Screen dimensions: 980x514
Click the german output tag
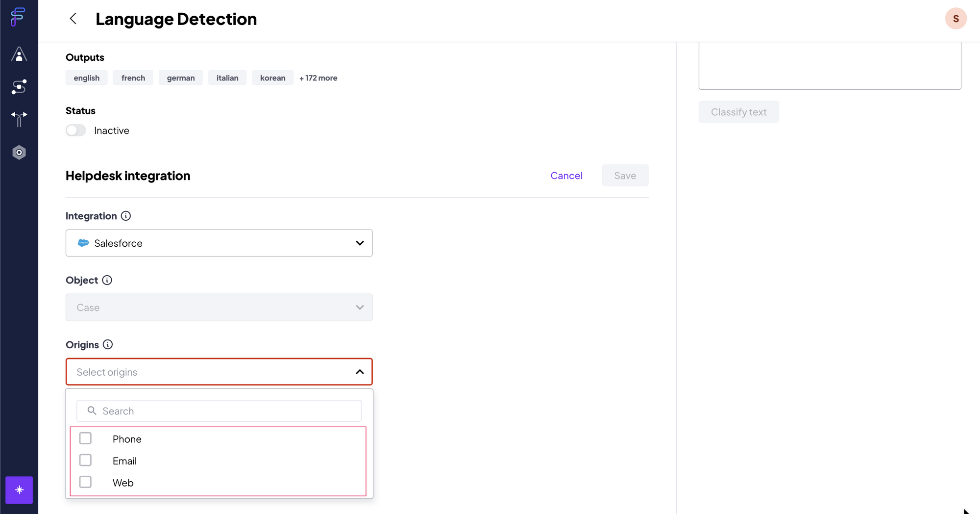coord(181,78)
